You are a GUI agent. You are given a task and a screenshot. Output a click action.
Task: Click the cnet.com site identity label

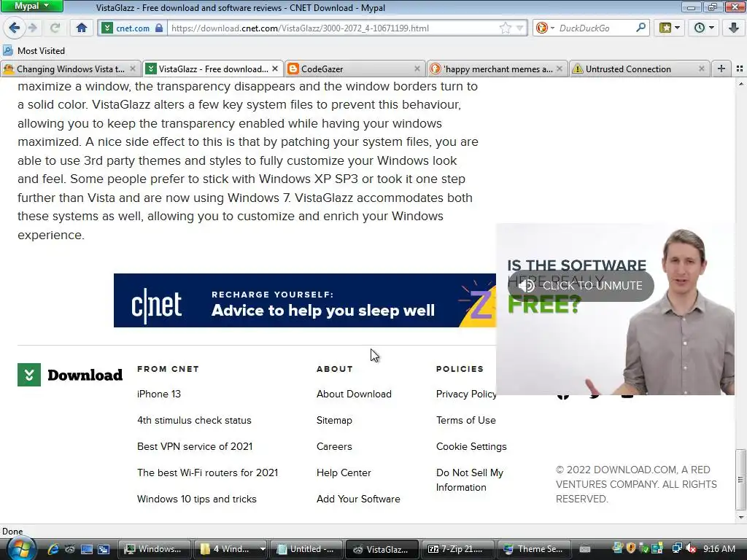(x=133, y=28)
